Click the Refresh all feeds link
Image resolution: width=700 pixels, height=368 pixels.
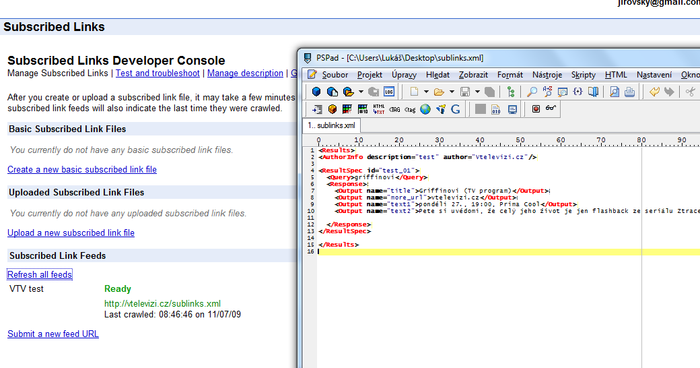(40, 275)
